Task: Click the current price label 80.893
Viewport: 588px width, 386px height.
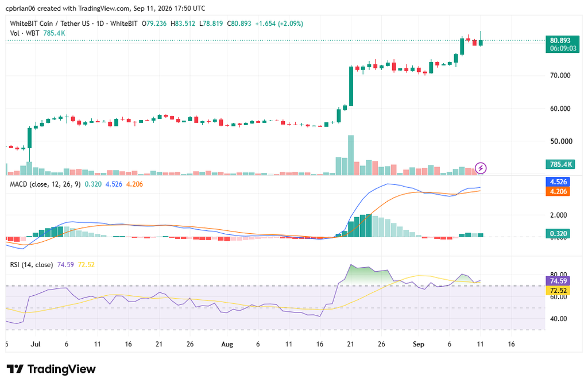Action: click(x=560, y=41)
